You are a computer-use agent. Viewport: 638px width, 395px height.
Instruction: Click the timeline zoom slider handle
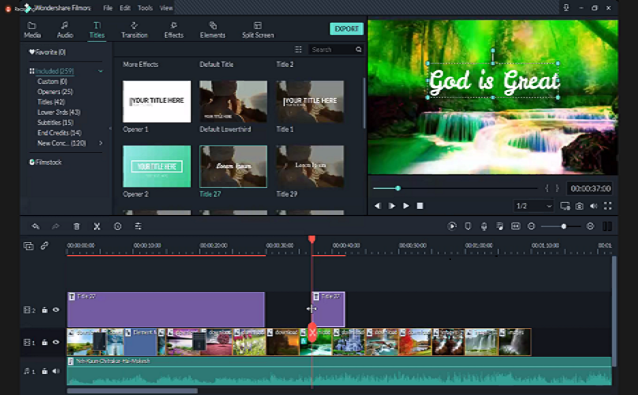(564, 226)
